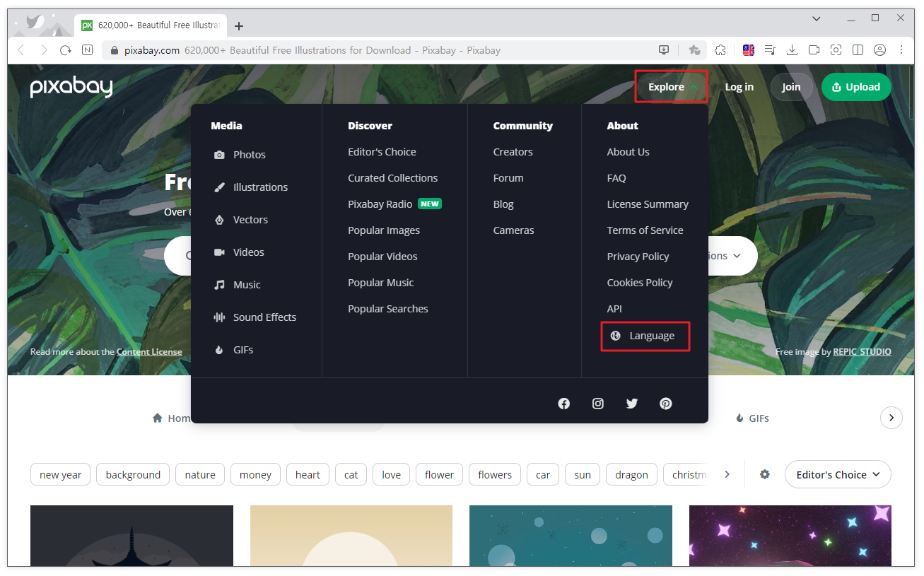Reload the page with browser refresh icon
This screenshot has height=576, width=924.
click(x=65, y=50)
